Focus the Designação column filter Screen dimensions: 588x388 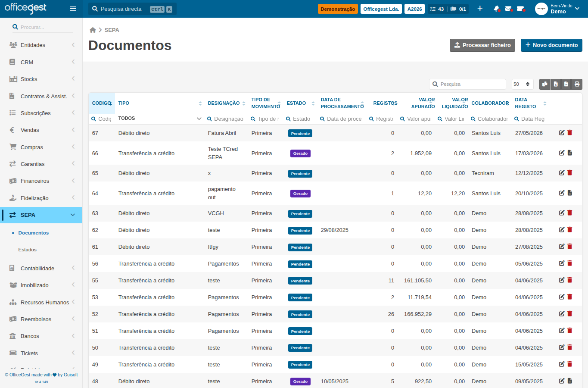click(x=226, y=119)
